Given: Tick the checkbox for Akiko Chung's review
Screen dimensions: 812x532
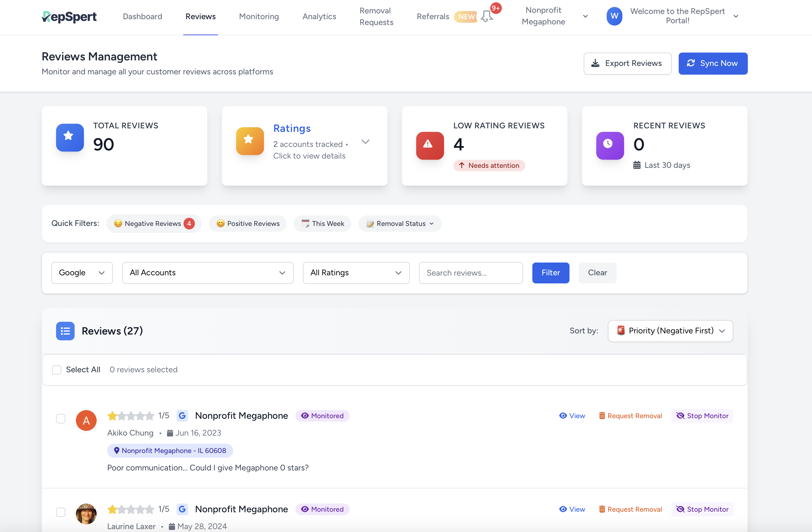Looking at the screenshot, I should click(61, 419).
